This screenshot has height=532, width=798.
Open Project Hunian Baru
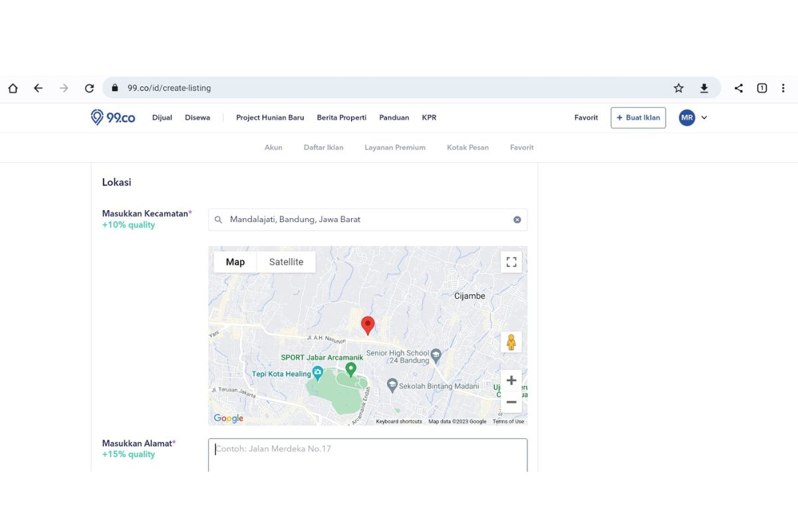(270, 118)
